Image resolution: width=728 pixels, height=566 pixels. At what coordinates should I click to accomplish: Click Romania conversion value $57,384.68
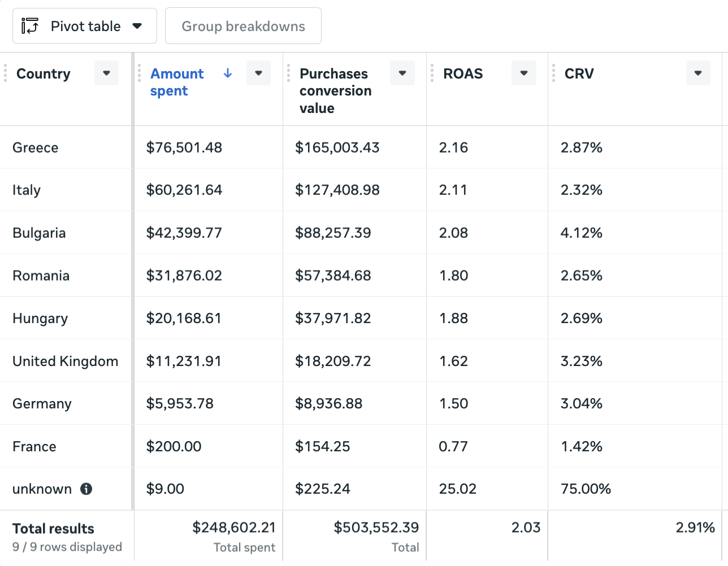pos(333,276)
